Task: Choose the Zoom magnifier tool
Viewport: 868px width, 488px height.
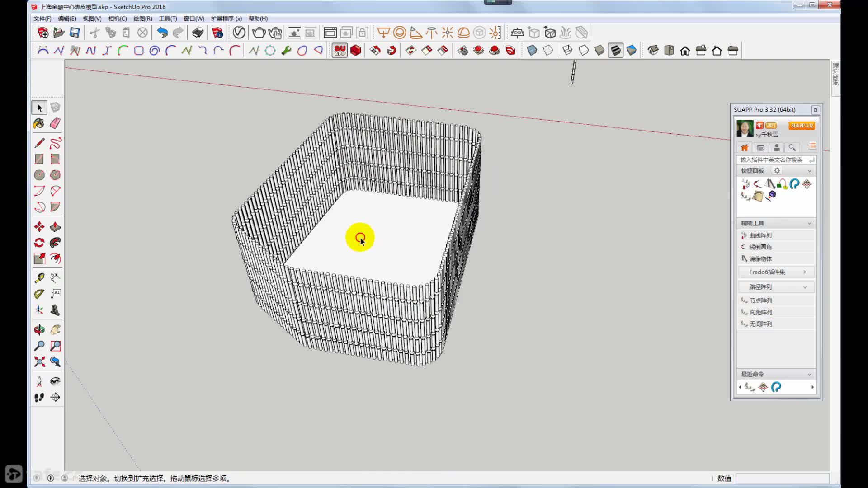Action: pyautogui.click(x=39, y=346)
